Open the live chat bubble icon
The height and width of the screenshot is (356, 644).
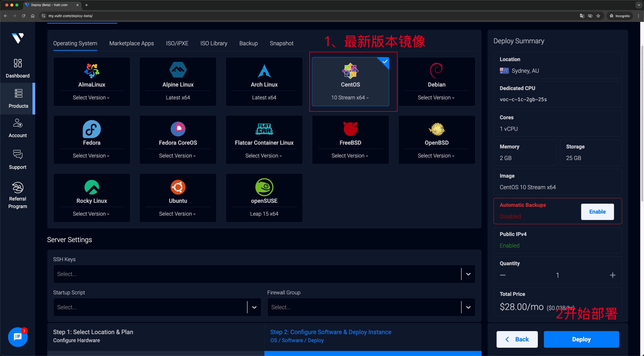point(18,337)
